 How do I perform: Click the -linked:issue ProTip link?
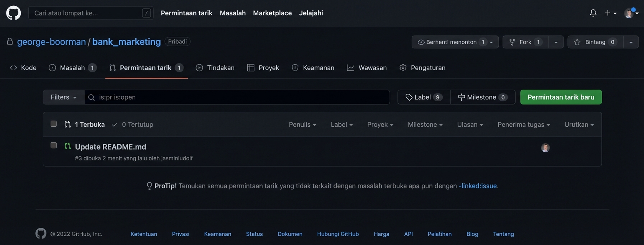(x=478, y=186)
